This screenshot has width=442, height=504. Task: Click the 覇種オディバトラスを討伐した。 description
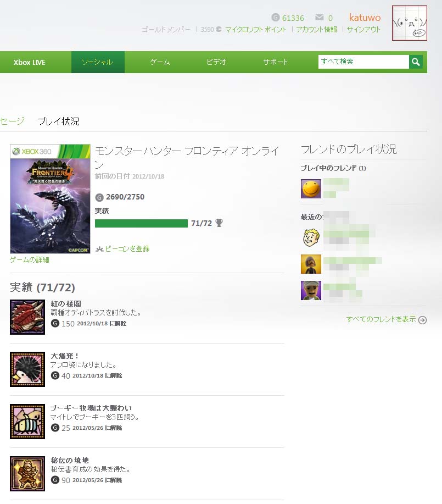96,313
